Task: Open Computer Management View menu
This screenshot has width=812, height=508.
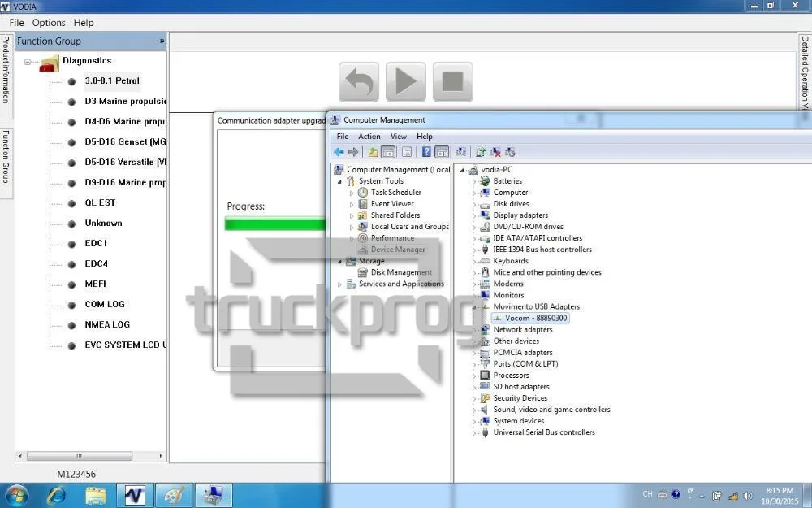Action: tap(398, 137)
